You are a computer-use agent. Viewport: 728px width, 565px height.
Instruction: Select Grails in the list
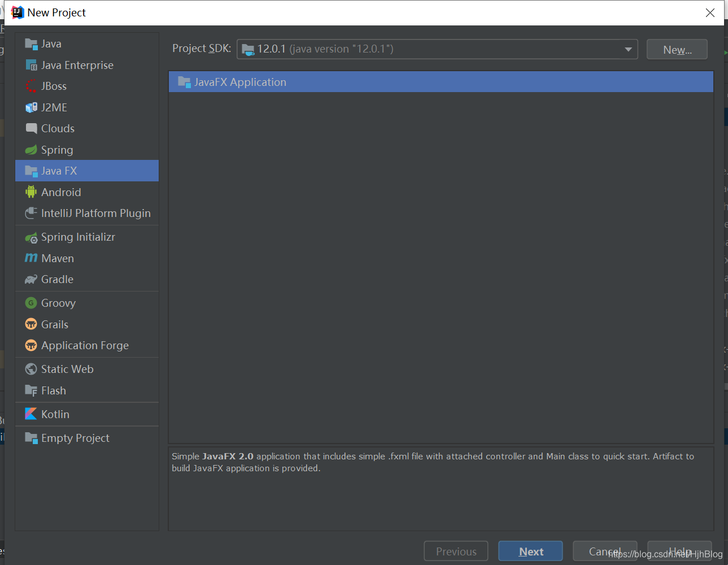click(x=87, y=324)
